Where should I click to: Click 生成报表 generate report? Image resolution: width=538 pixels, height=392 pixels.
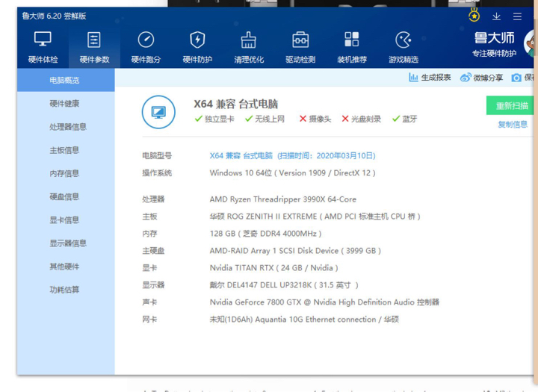click(x=430, y=78)
